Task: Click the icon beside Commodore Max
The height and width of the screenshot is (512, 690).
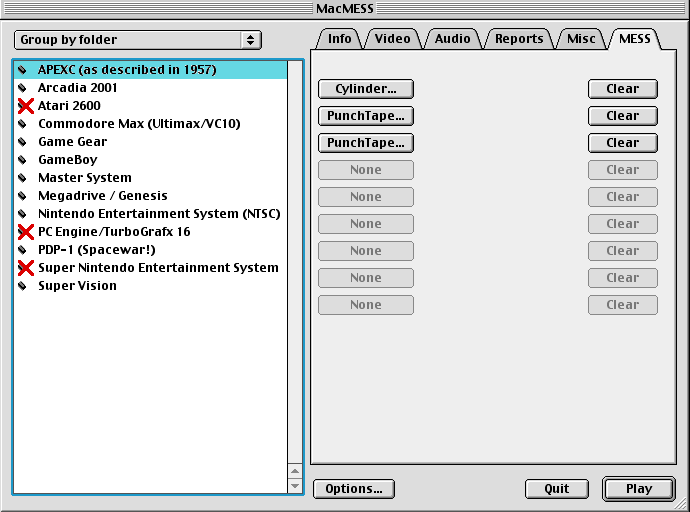Action: coord(22,124)
